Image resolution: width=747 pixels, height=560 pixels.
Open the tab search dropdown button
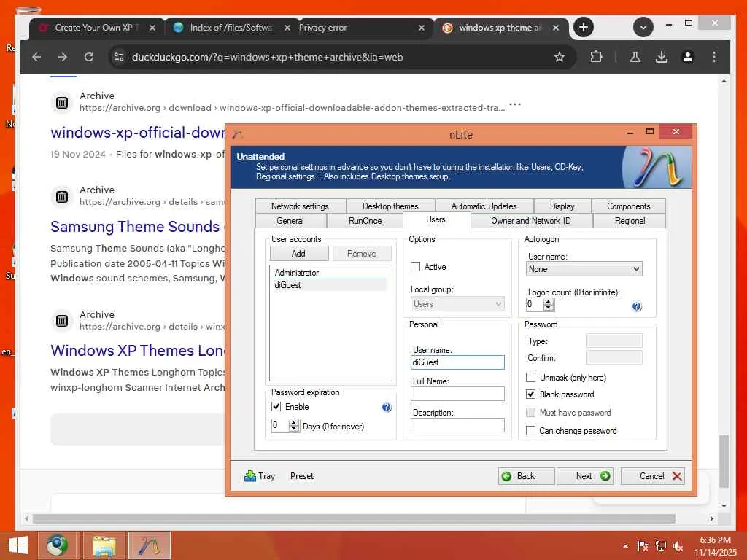click(x=643, y=27)
